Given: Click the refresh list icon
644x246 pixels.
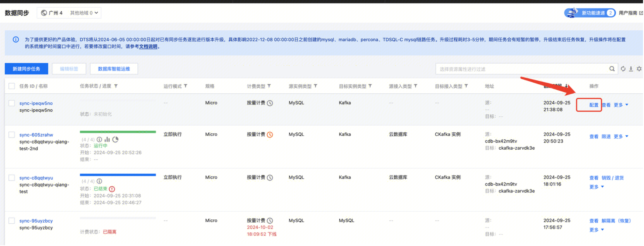Looking at the screenshot, I should [623, 69].
